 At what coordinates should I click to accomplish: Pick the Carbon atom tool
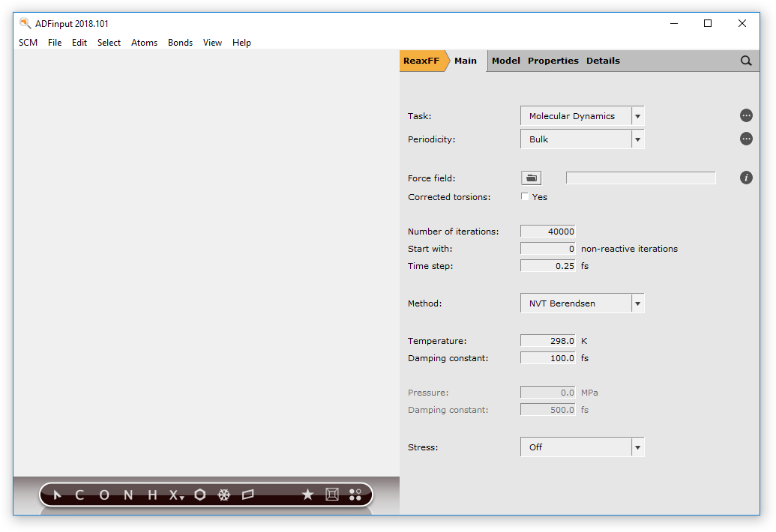(79, 495)
